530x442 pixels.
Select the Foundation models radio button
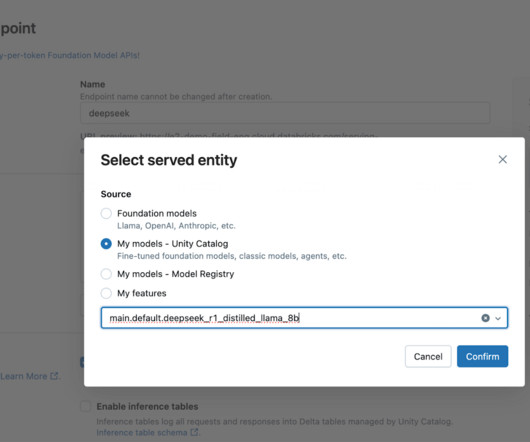[106, 213]
